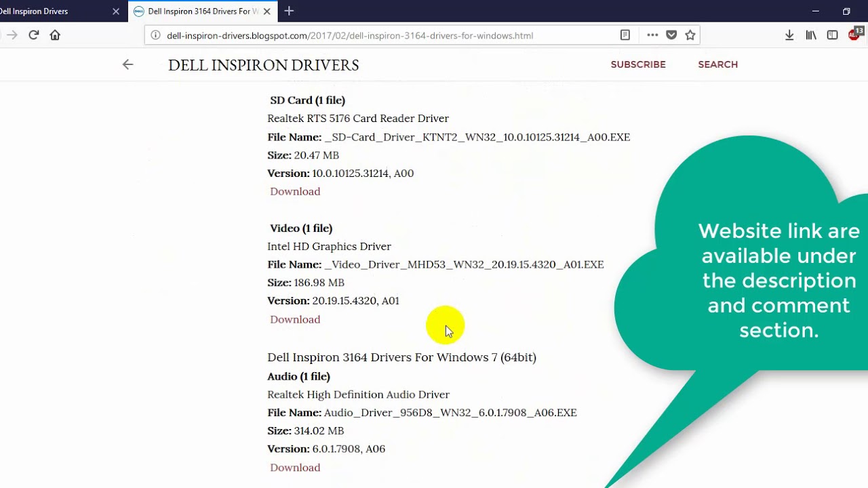This screenshot has width=868, height=488.
Task: Select Video driver file name text
Action: [x=464, y=264]
